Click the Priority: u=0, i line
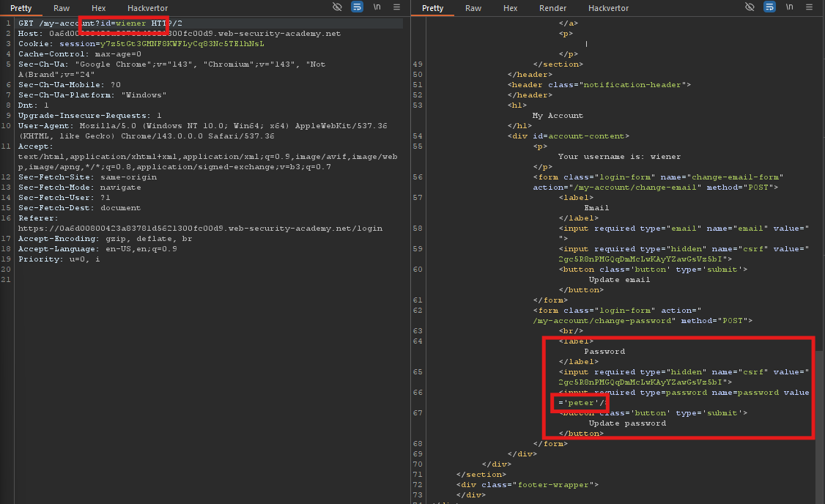 (x=59, y=259)
